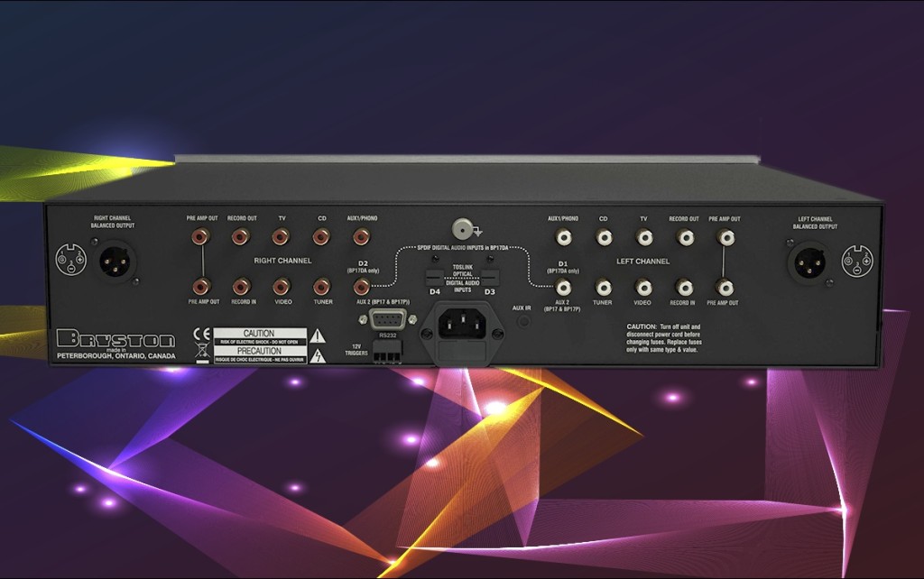Click the D1 BP17DA-only input jack
This screenshot has width=924, height=579.
(564, 288)
